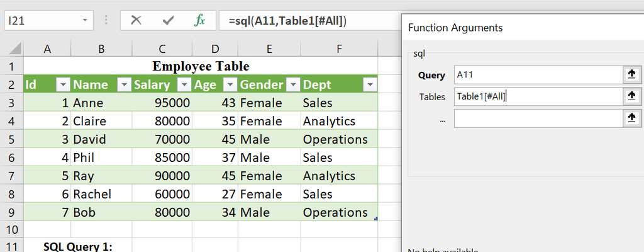The image size is (644, 252).
Task: Open Insert Function fx icon
Action: pyautogui.click(x=199, y=20)
